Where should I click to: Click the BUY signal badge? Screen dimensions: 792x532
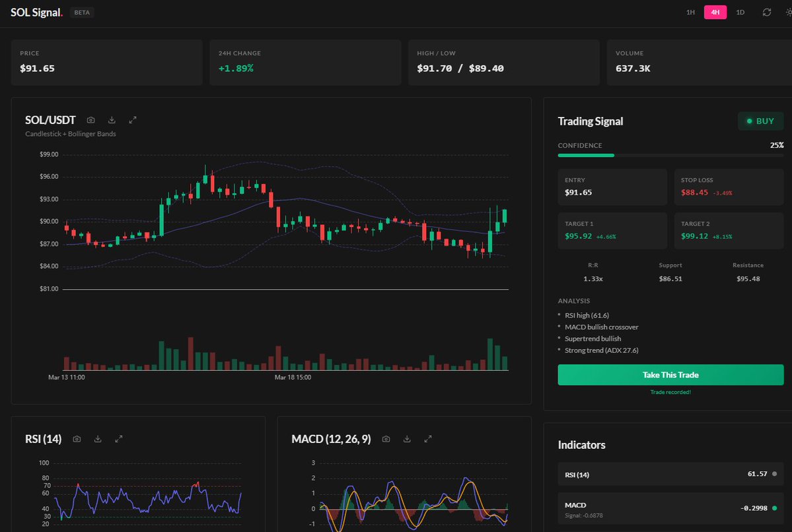tap(761, 121)
